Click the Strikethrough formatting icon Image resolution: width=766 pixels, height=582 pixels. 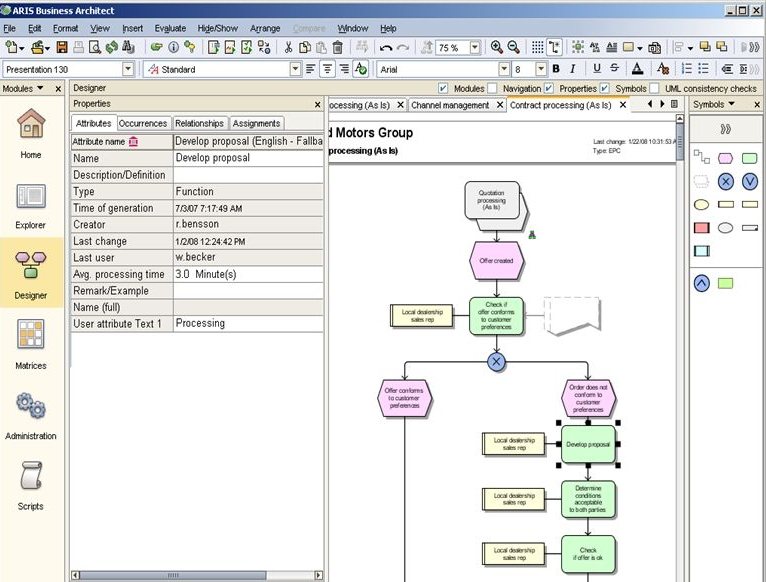(614, 69)
